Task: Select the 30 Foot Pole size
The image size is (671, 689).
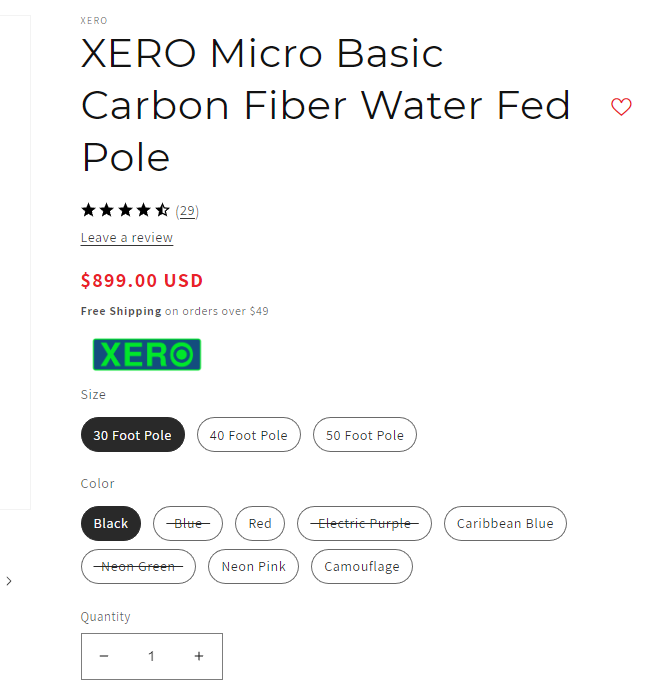Action: click(133, 435)
